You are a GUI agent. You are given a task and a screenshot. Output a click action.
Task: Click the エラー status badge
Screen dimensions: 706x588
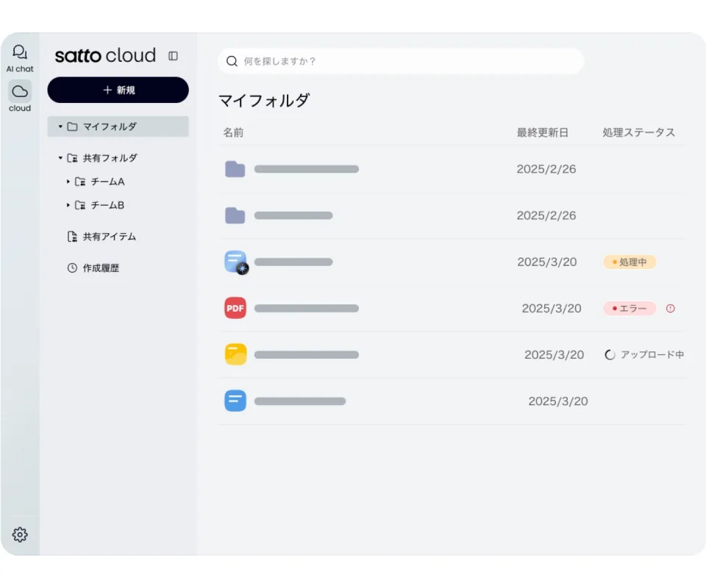(630, 308)
